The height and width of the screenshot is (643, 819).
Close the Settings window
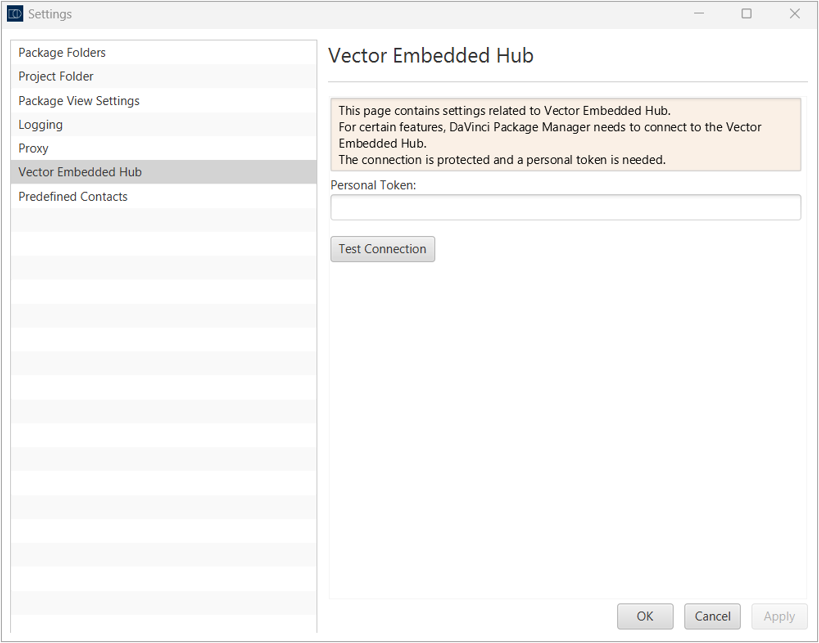[x=795, y=14]
